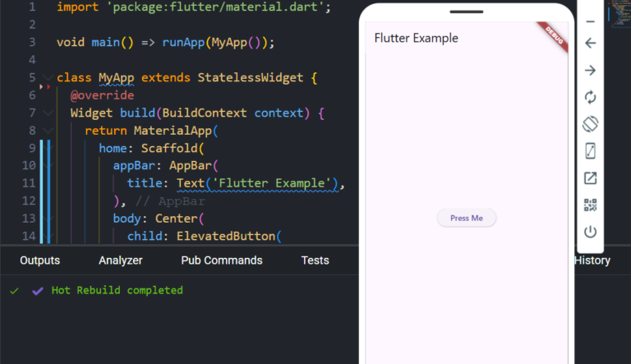The image size is (631, 364).
Task: Show the QR code icon
Action: [x=590, y=205]
